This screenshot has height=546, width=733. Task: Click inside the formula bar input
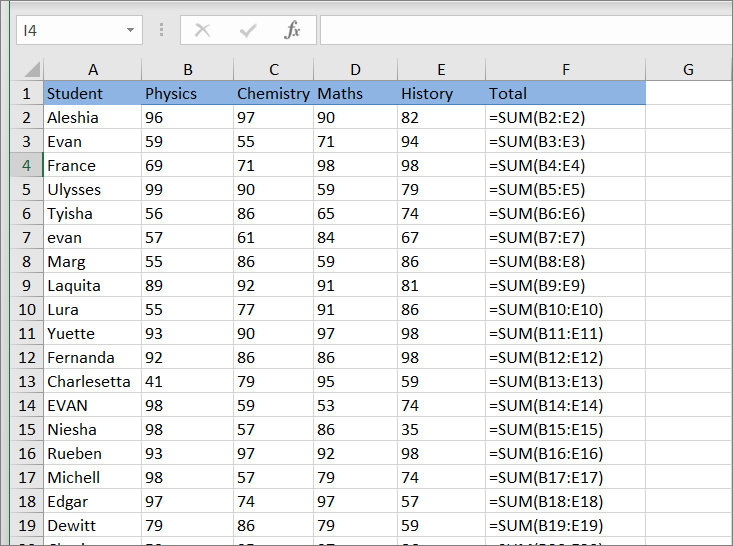click(x=525, y=30)
